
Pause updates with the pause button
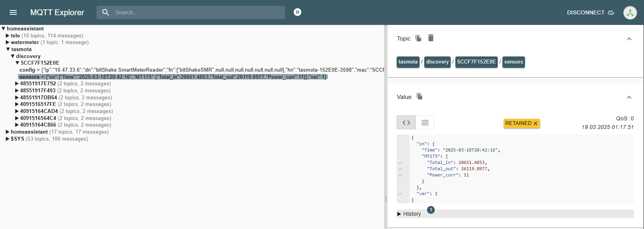point(297,12)
